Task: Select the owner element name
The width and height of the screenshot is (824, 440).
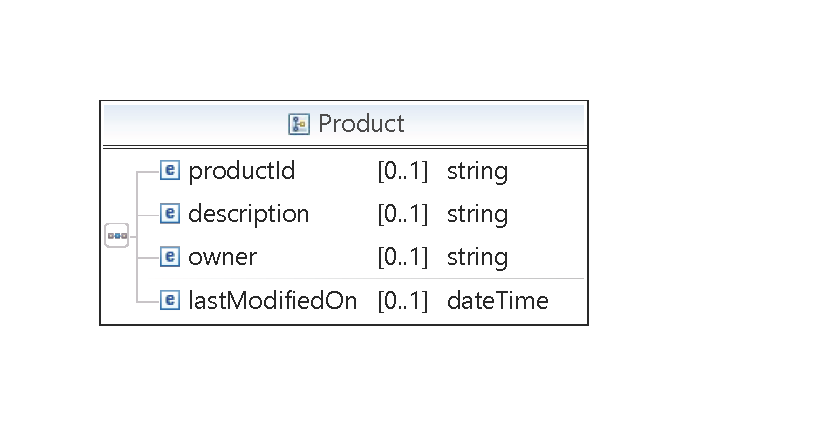Action: 223,258
